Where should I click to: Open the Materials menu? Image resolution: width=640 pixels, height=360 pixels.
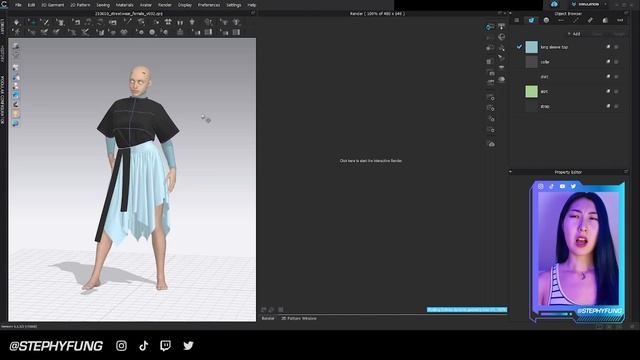coord(124,5)
